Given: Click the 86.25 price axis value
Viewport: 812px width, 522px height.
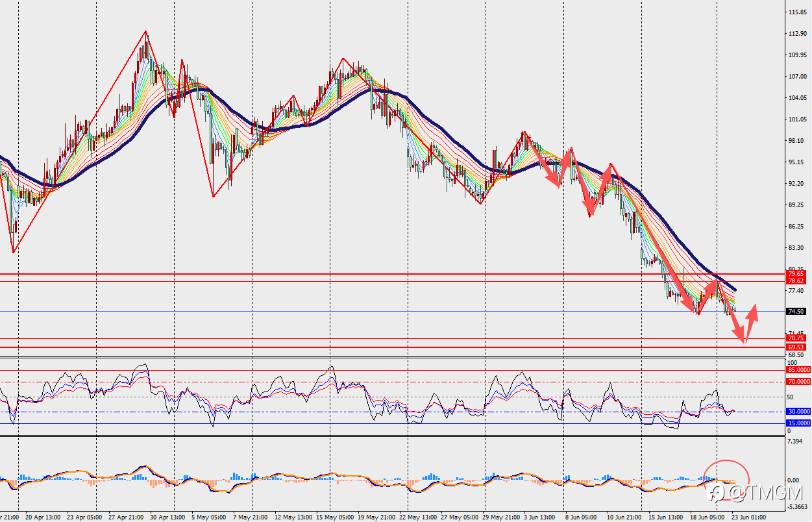Looking at the screenshot, I should pos(796,227).
